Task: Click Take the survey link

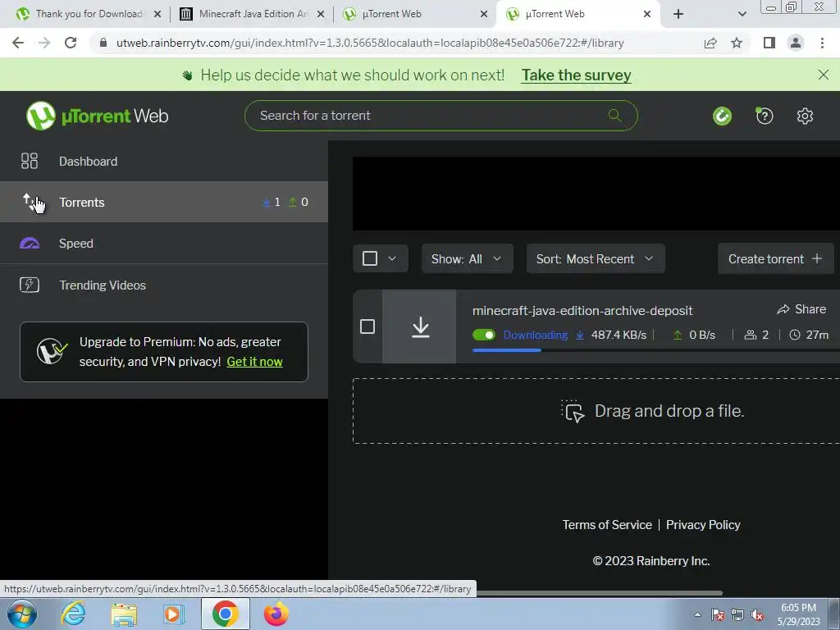Action: 577,75
